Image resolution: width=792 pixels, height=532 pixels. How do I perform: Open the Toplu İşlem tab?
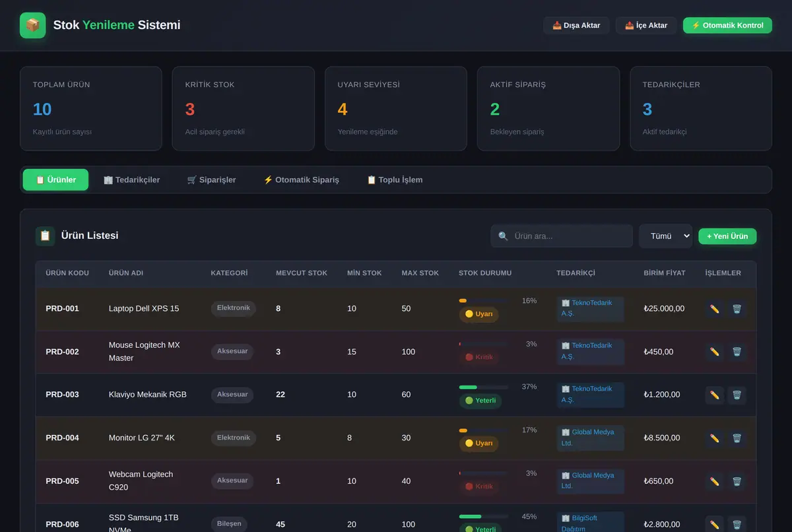395,180
